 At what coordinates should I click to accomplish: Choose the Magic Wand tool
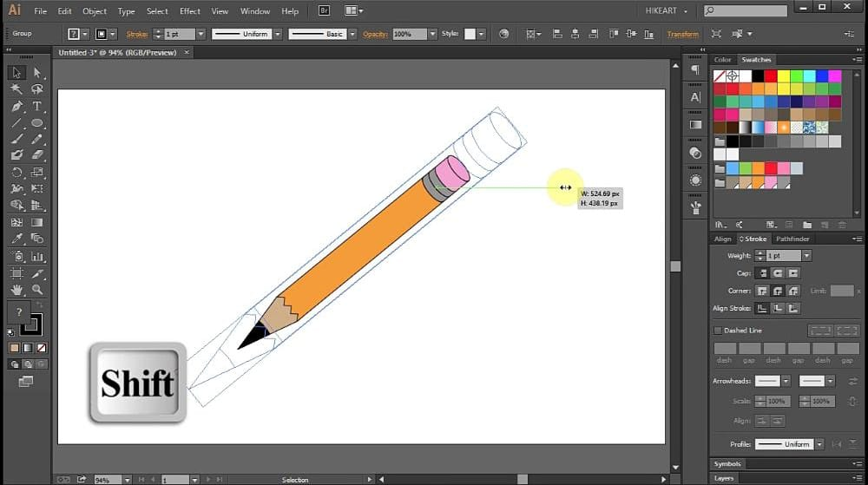(16, 89)
